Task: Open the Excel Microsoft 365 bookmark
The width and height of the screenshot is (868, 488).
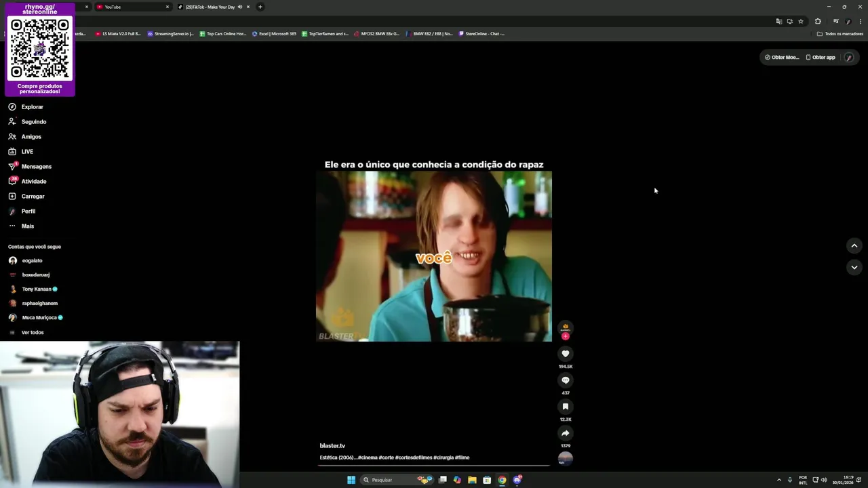Action: coord(275,34)
